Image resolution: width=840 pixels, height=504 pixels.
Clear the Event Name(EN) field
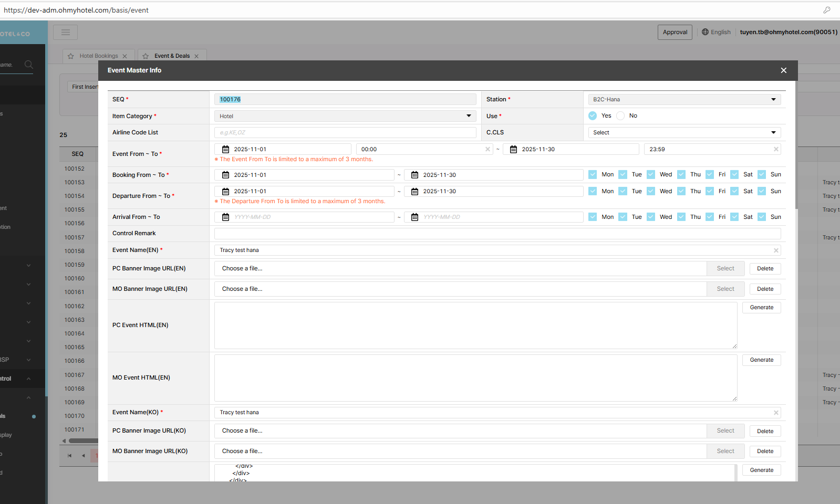[776, 250]
